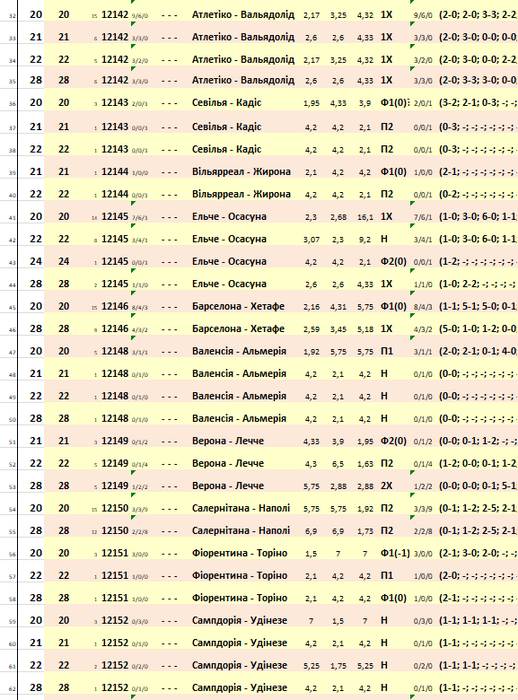Viewport: 518px width, 700px height.
Task: Click the 1,73 odds cell
Action: 365,531
